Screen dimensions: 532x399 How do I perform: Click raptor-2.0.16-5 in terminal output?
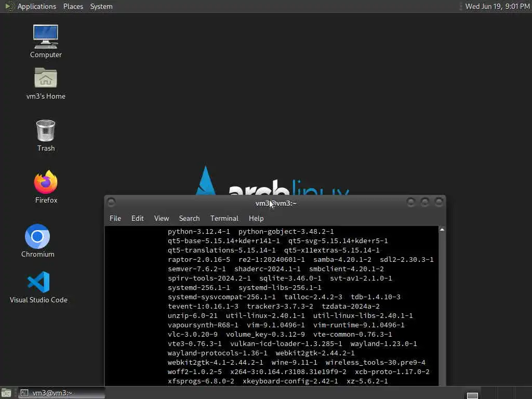[x=199, y=260]
